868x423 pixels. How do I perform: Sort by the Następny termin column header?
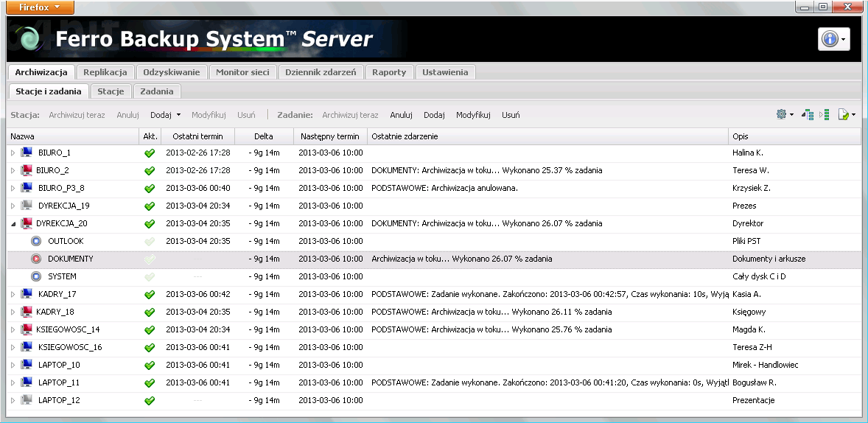(x=329, y=136)
